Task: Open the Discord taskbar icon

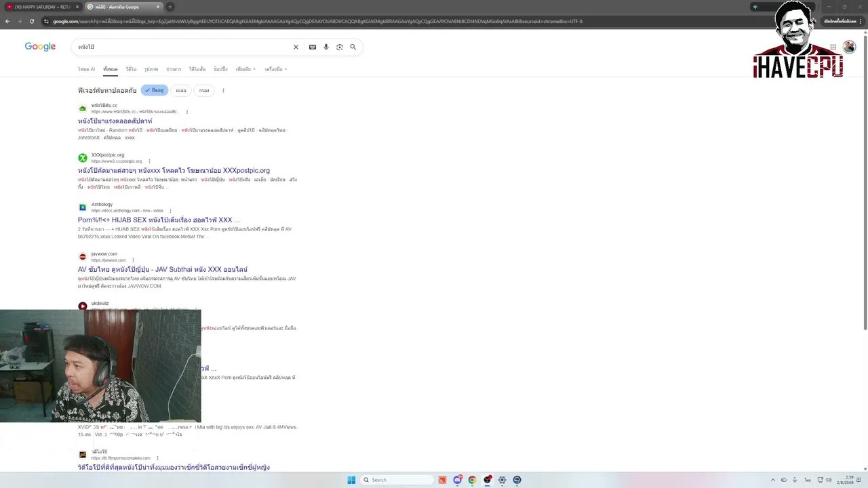Action: [458, 480]
